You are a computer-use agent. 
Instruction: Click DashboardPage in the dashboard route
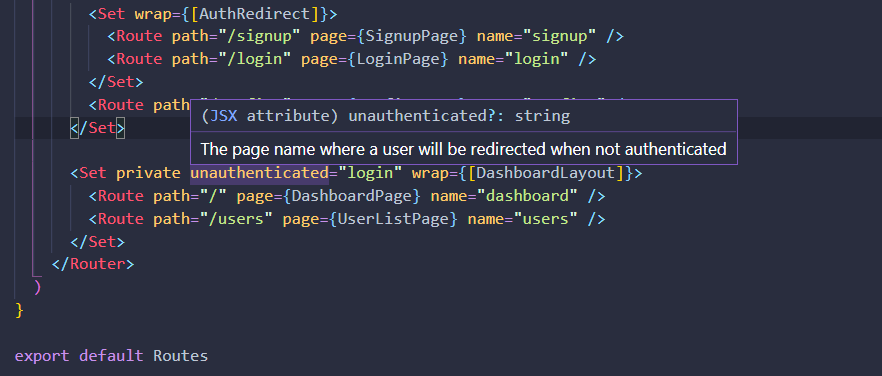click(352, 196)
